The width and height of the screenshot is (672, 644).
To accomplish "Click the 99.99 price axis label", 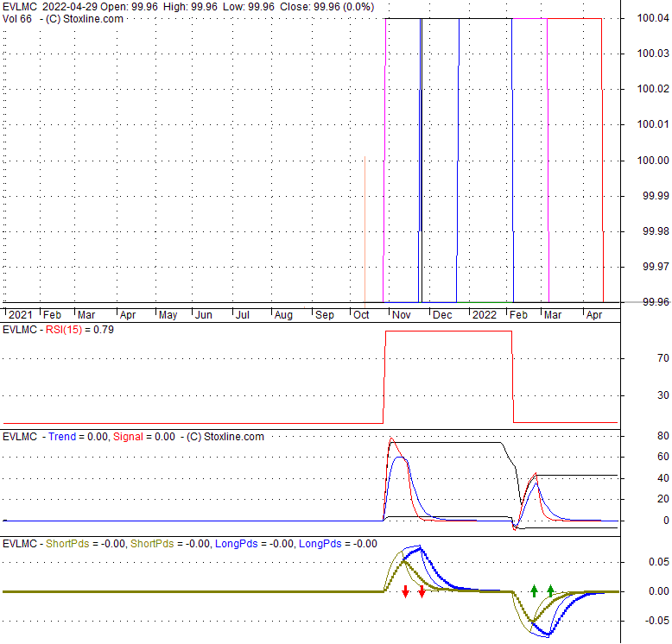I will click(656, 196).
